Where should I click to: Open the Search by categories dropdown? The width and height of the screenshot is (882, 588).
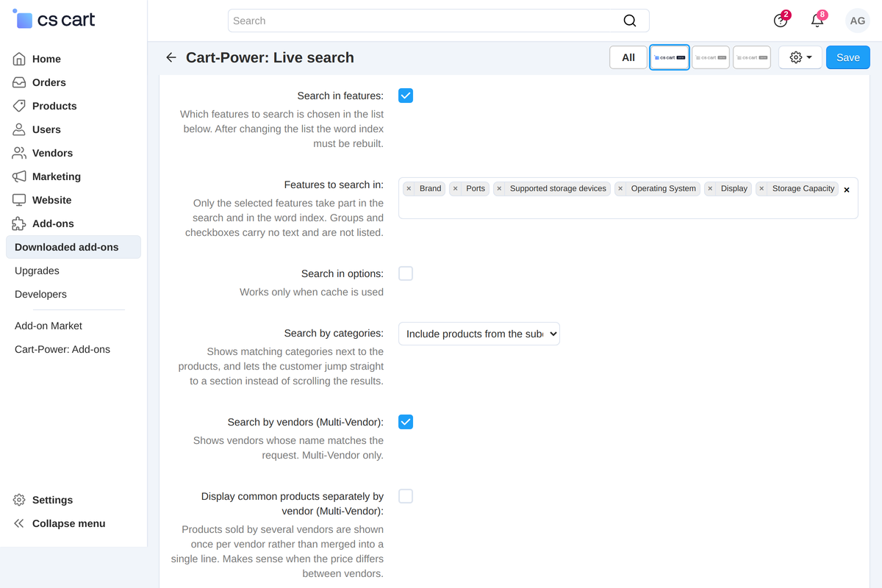(x=479, y=334)
